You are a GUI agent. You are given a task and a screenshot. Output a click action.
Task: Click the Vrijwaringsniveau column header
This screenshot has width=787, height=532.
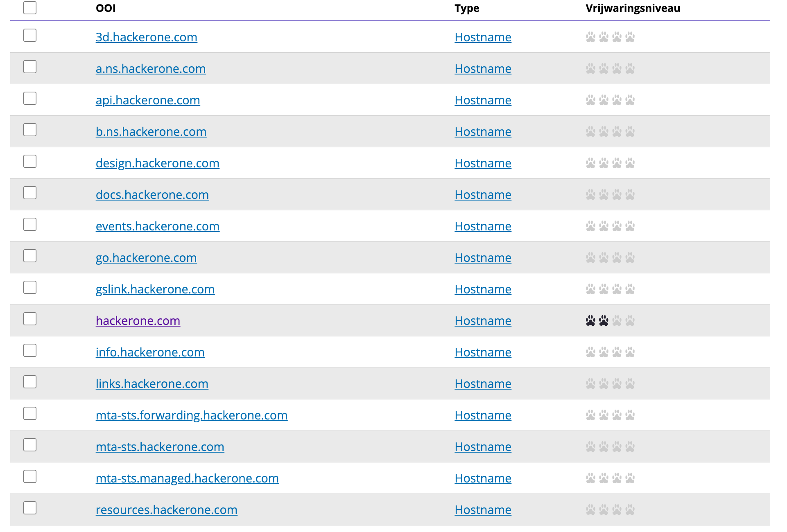point(633,8)
